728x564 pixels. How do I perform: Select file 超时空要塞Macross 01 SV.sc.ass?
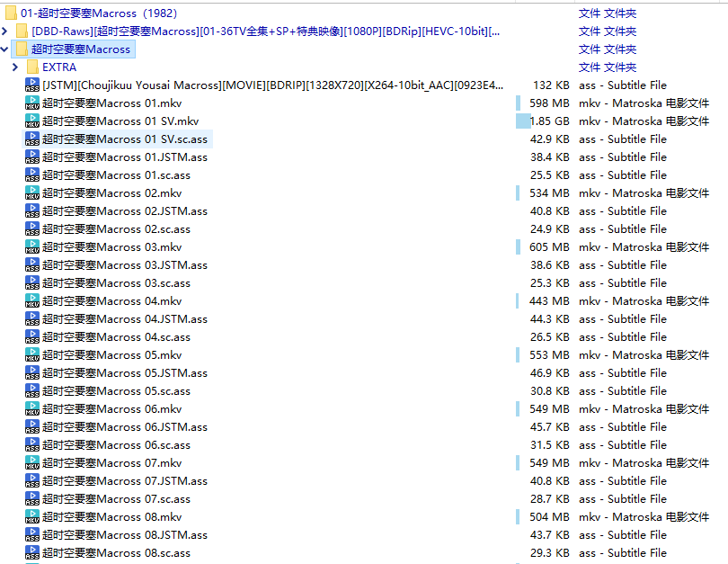(x=125, y=139)
